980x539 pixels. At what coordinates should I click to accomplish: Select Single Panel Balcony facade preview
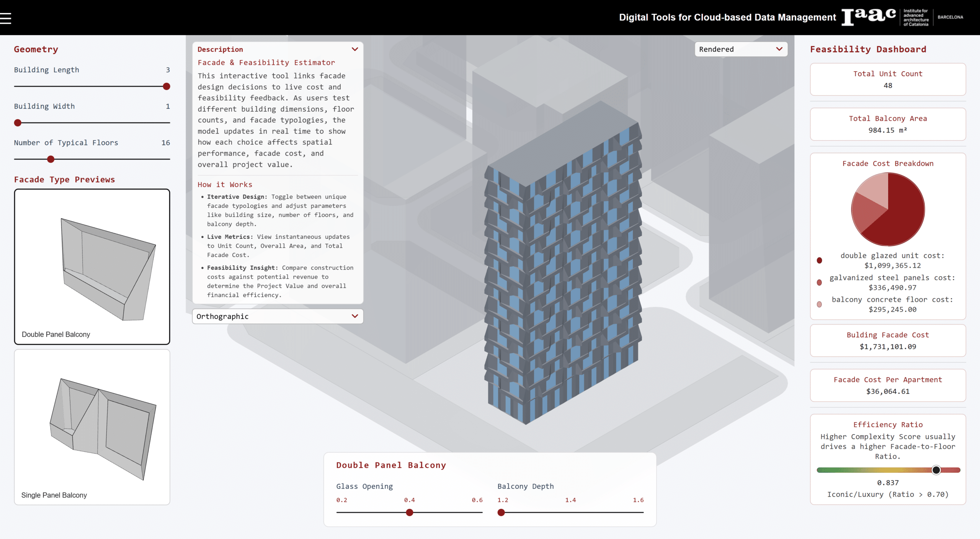92,427
